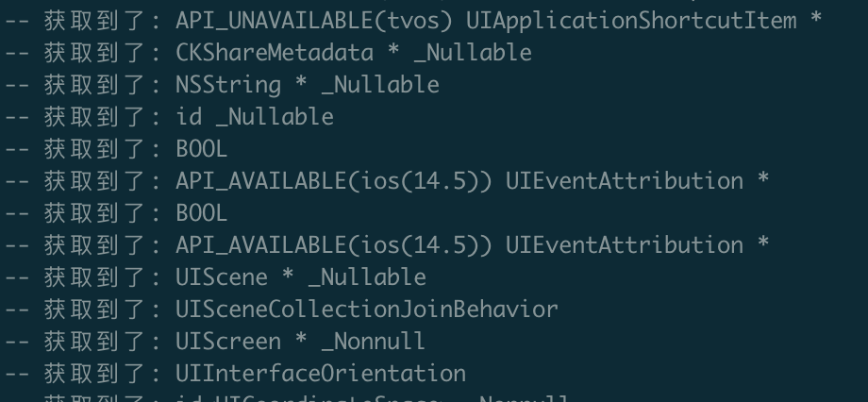Select the NSString word
Image resolution: width=868 pixels, height=402 pixels.
point(227,84)
